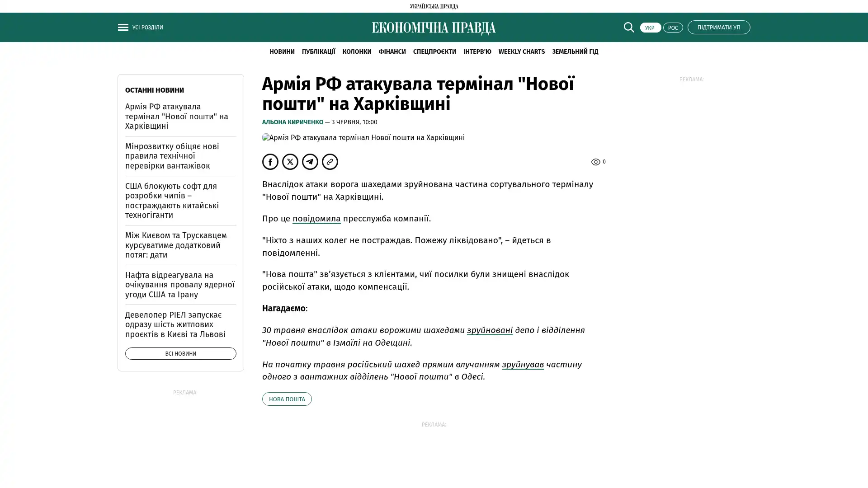
Task: Open the article lead image
Action: [x=363, y=137]
